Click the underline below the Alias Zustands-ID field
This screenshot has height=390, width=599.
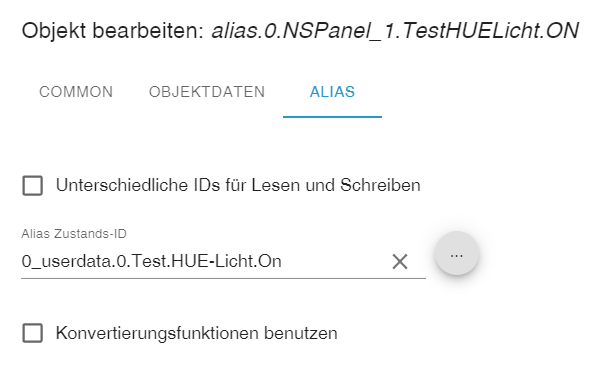tap(223, 278)
